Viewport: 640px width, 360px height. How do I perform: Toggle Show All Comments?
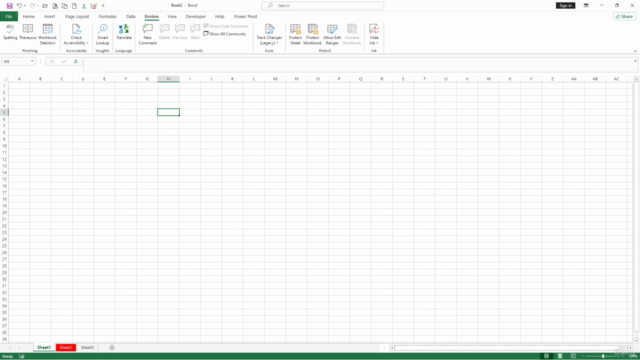[x=225, y=34]
